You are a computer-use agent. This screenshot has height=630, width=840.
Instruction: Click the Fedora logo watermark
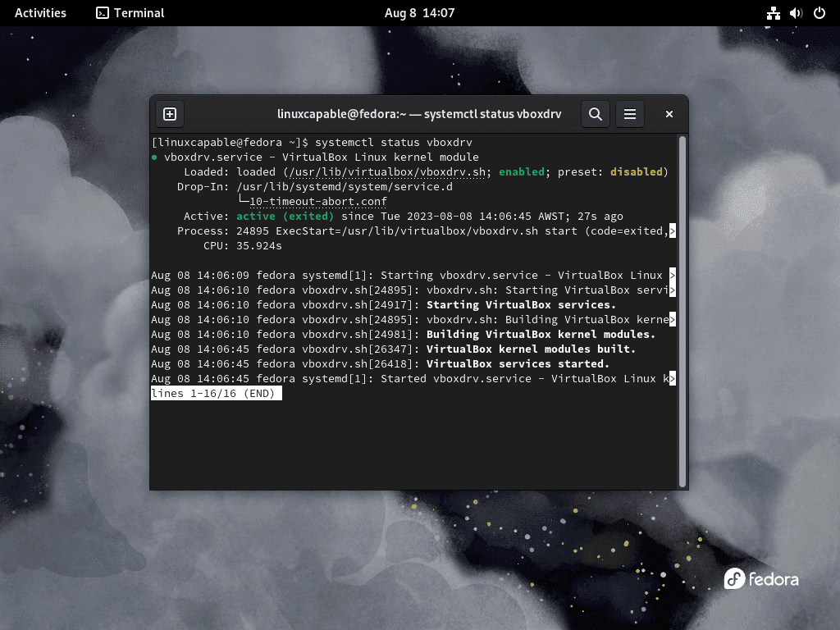point(761,579)
